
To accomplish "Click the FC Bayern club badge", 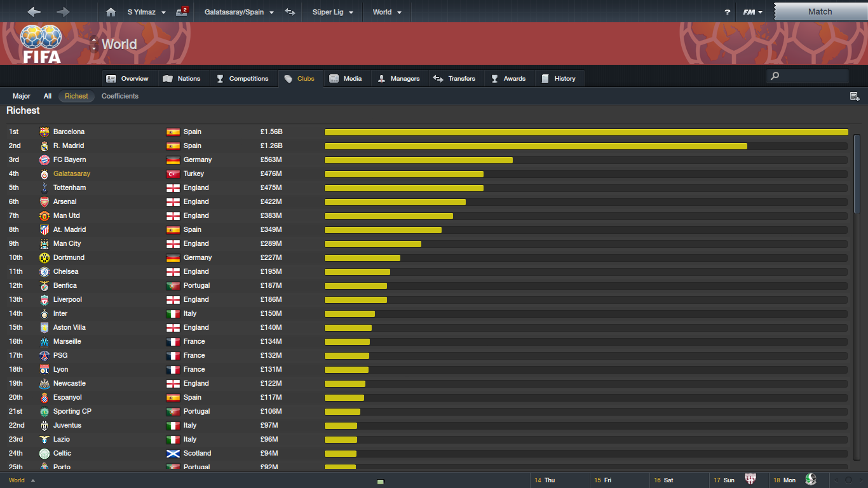I will 44,160.
